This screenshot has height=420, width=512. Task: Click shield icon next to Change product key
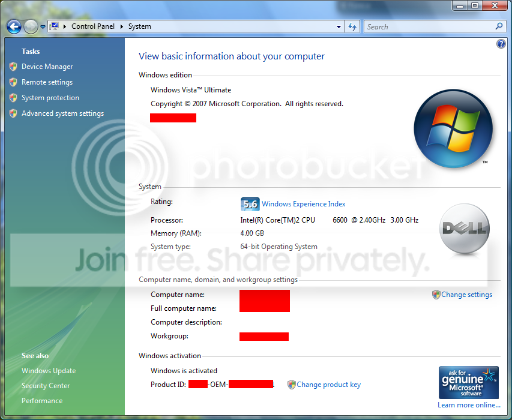pyautogui.click(x=291, y=385)
